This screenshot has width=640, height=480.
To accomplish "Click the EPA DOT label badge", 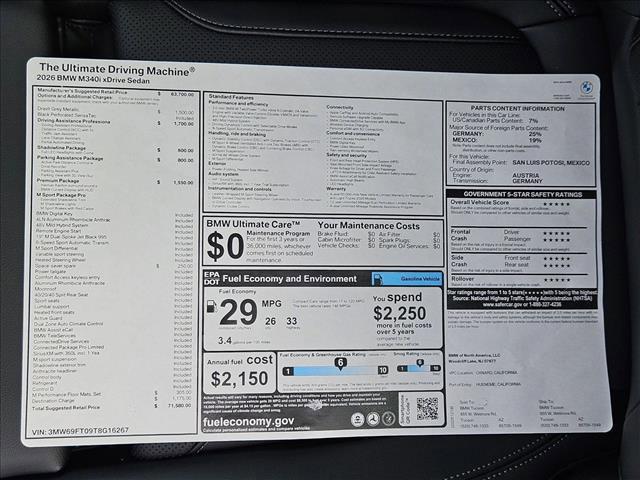I will [x=211, y=278].
